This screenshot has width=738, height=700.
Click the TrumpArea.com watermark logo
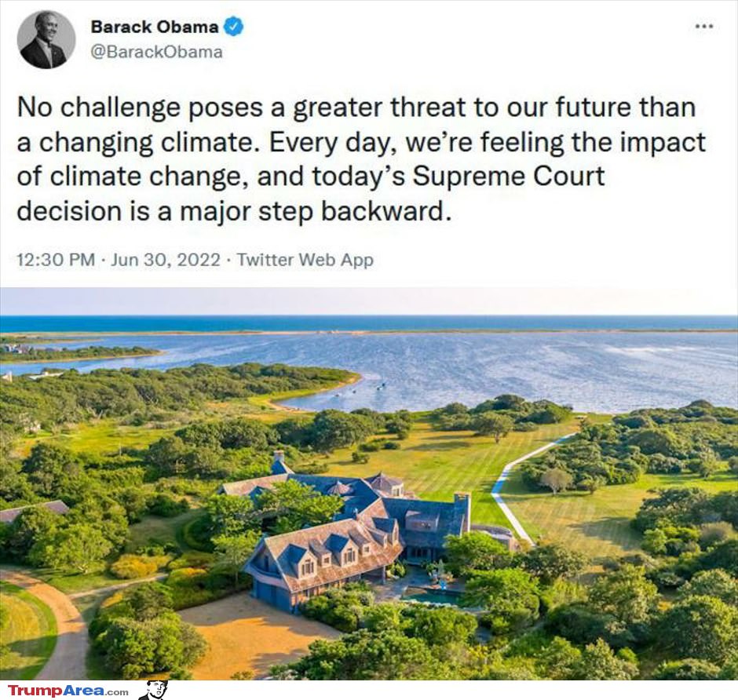pyautogui.click(x=68, y=691)
